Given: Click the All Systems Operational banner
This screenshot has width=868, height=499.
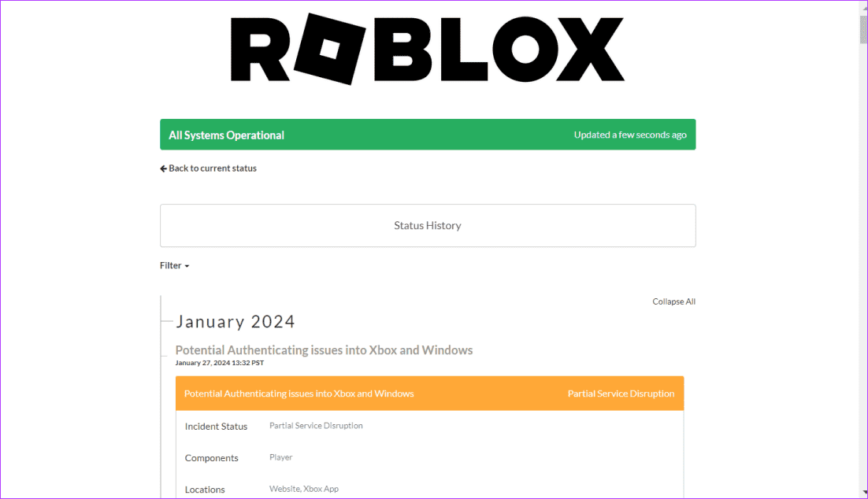Looking at the screenshot, I should pos(428,135).
